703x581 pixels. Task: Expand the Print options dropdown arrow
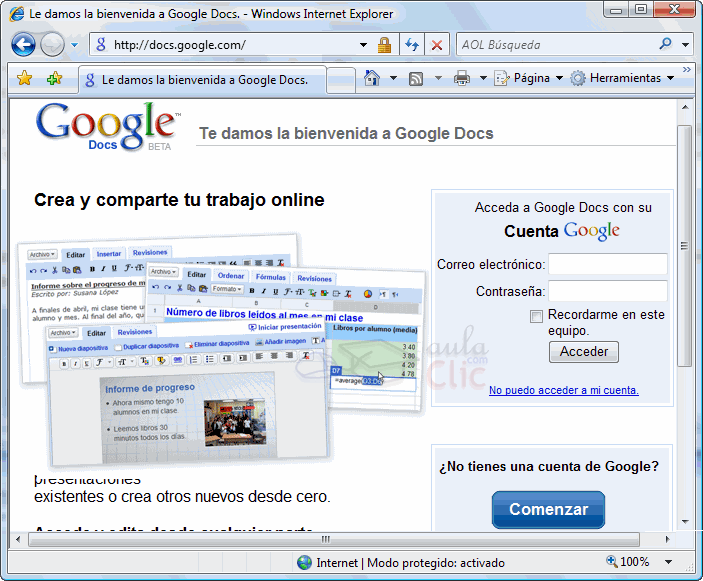[x=483, y=78]
